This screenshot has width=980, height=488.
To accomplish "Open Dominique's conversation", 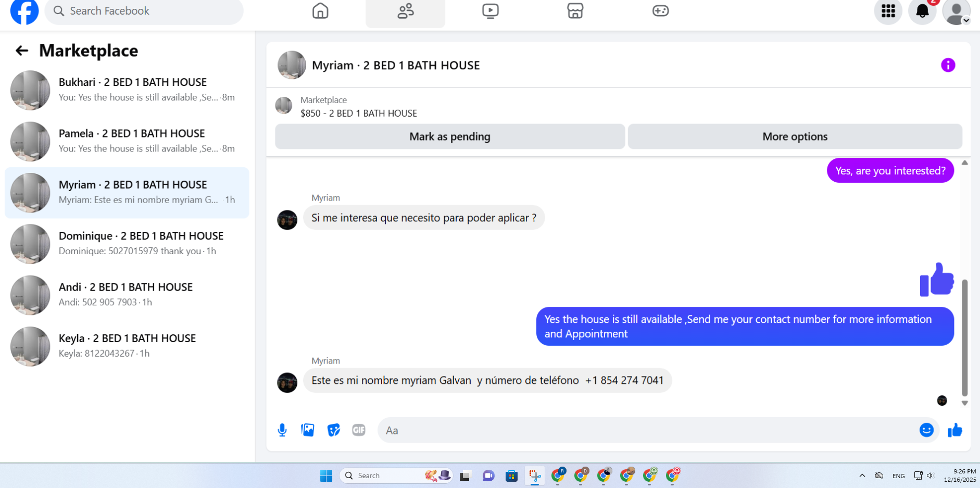I will tap(127, 244).
